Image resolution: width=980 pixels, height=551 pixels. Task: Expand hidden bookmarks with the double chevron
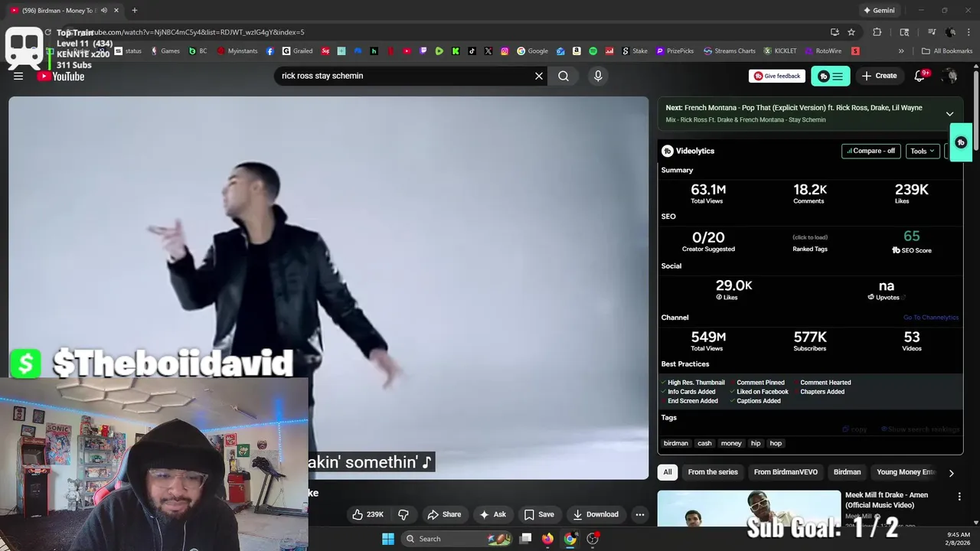click(x=901, y=51)
